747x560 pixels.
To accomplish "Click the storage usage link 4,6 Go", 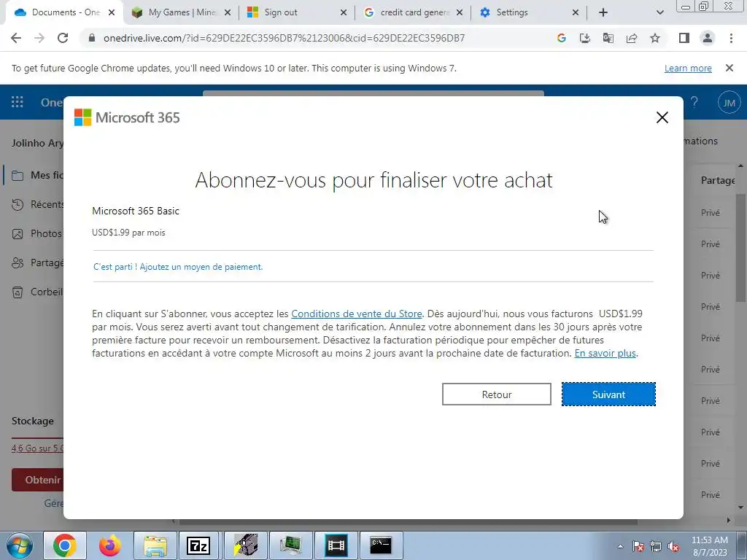I will [x=37, y=448].
